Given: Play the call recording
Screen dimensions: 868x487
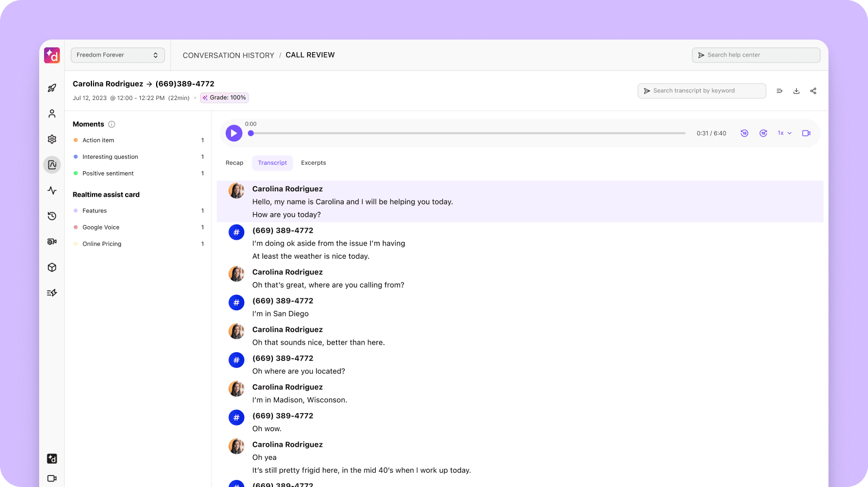Looking at the screenshot, I should pos(234,133).
